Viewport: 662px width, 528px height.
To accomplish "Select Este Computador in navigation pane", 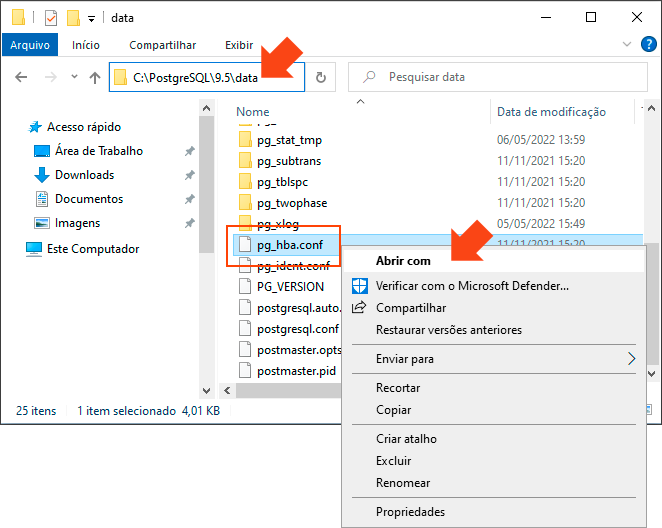I will click(x=94, y=249).
